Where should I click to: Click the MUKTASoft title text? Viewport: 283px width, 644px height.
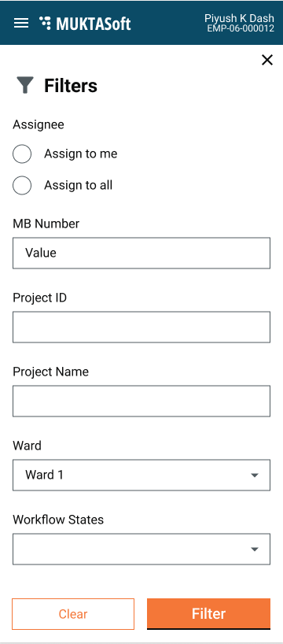[x=94, y=24]
